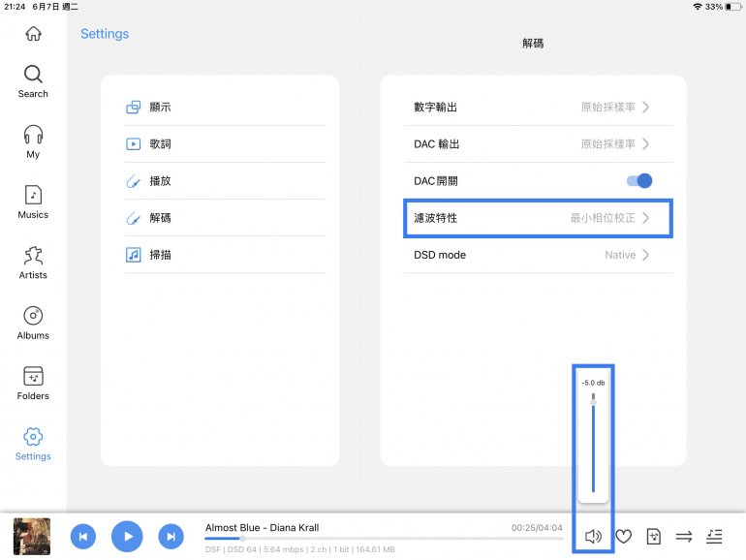This screenshot has height=560, width=746.
Task: Open the Musics library
Action: point(33,202)
